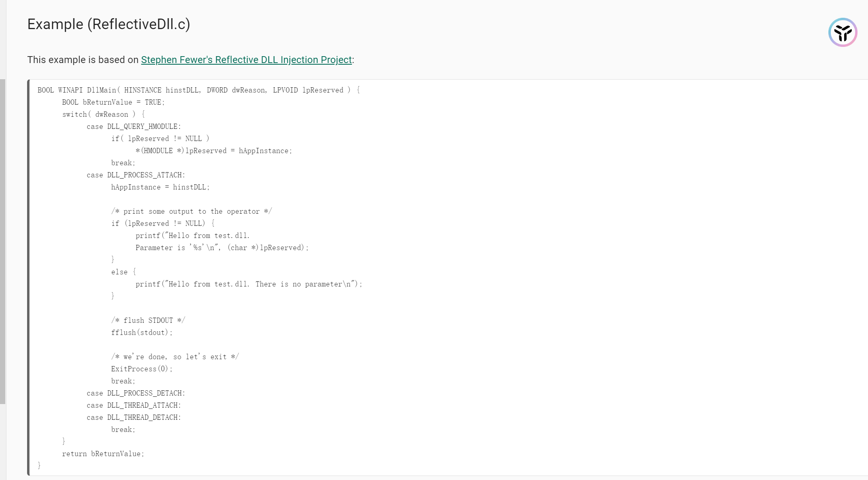Image resolution: width=868 pixels, height=480 pixels.
Task: Click the 'case DLL_QUERY_HMODULE:' line
Action: (x=134, y=126)
